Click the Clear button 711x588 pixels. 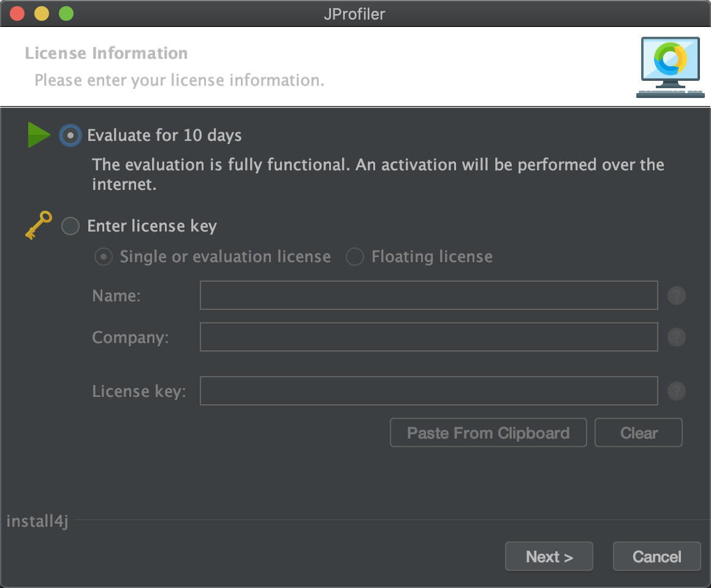click(639, 432)
